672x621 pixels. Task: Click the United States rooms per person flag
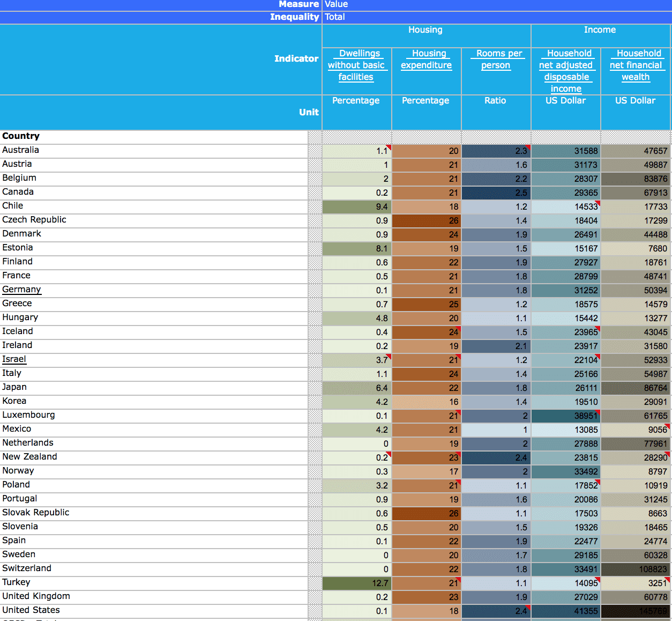click(529, 608)
